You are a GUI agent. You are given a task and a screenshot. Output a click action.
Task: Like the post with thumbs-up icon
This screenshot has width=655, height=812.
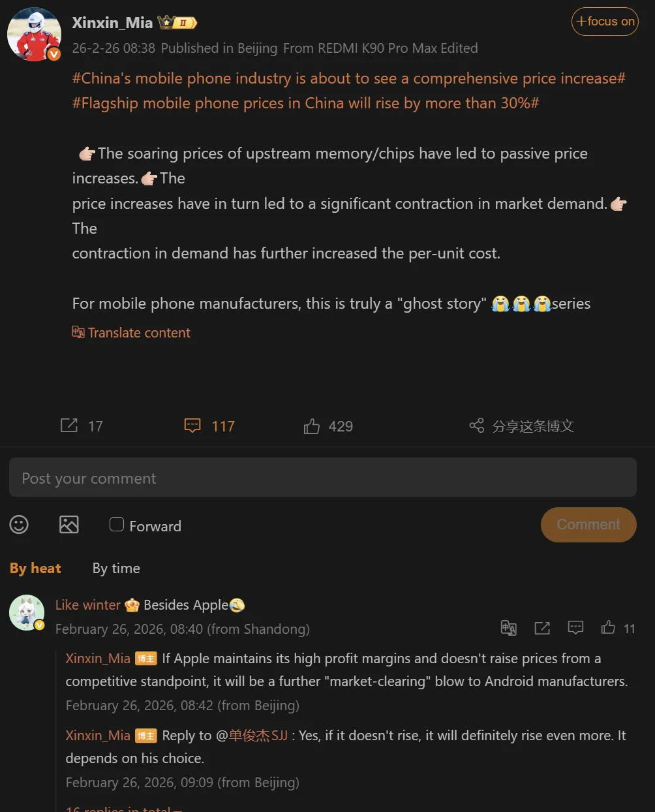(x=312, y=427)
